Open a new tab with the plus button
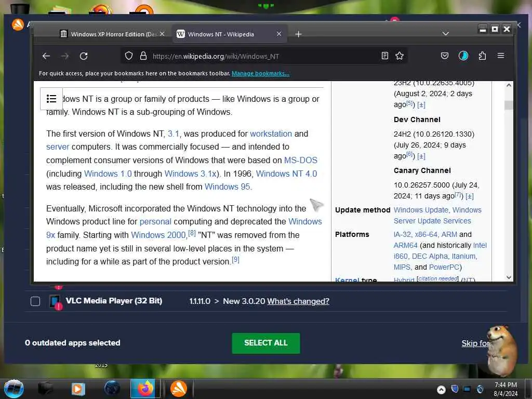 click(298, 34)
